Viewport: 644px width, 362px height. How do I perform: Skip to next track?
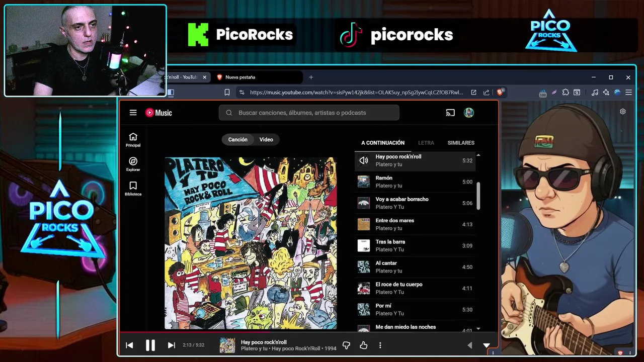(x=171, y=345)
